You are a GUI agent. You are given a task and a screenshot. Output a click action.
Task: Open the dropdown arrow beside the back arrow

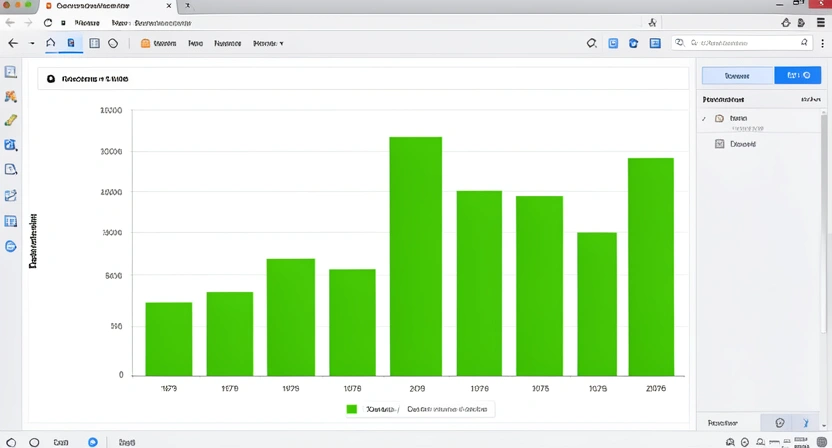[x=32, y=44]
